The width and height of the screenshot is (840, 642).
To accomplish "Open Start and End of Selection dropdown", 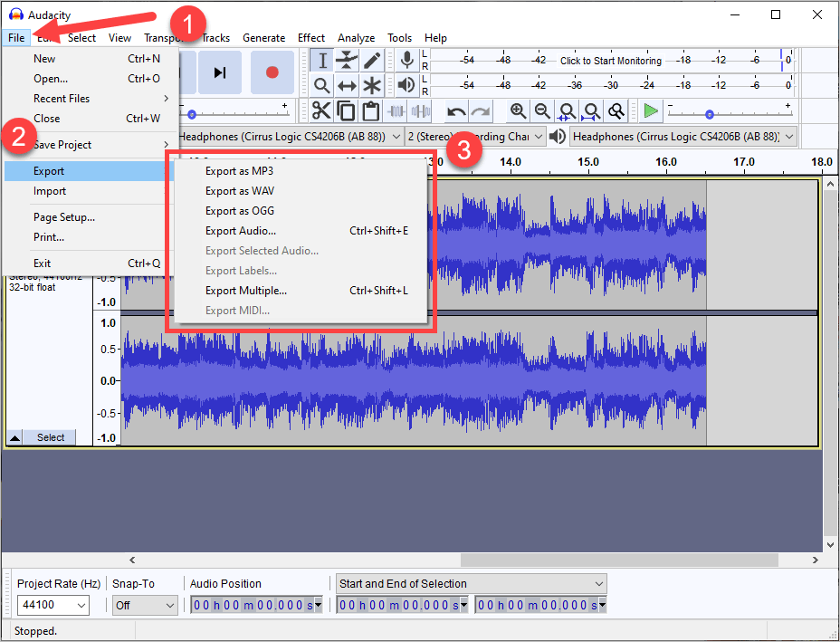I will point(471,583).
